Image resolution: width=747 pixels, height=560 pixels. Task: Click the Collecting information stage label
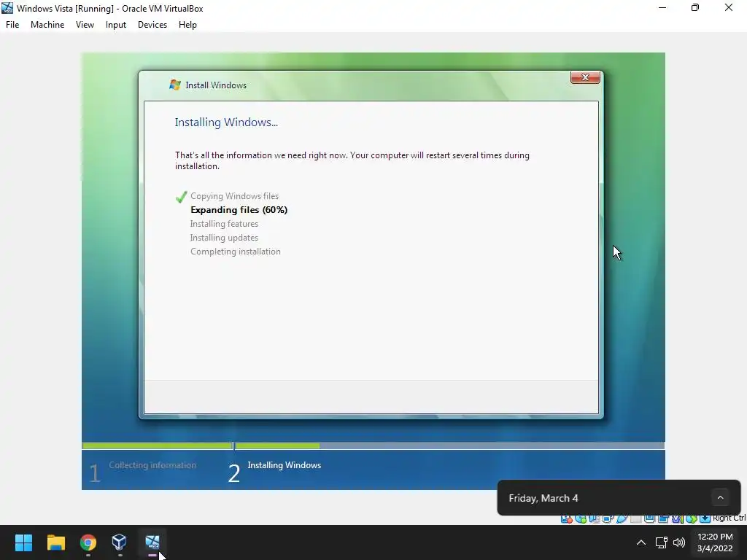pos(152,465)
